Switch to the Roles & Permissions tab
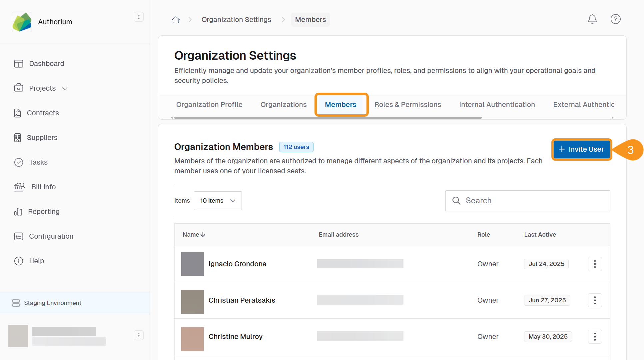 (x=407, y=104)
